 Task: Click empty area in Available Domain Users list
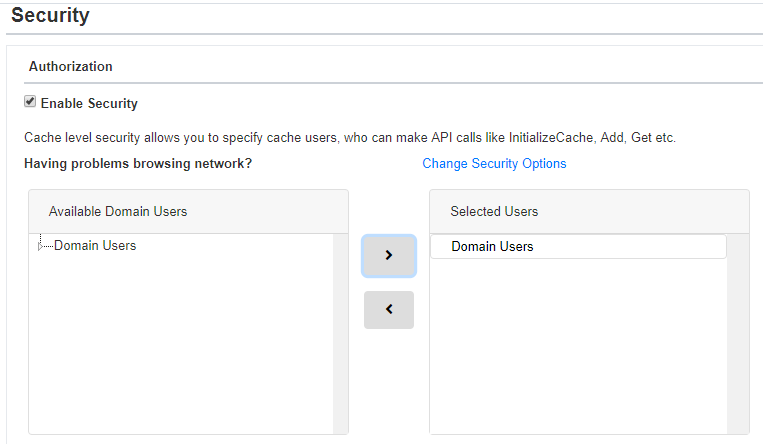click(181, 343)
